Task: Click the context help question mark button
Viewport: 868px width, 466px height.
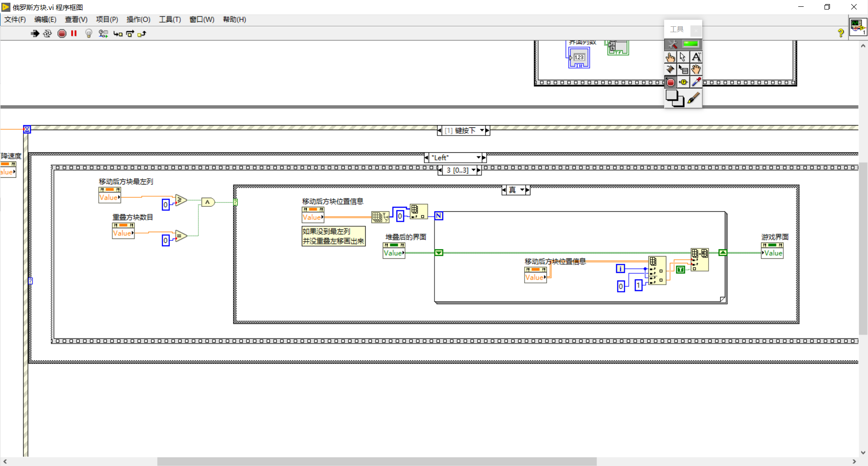Action: (841, 33)
